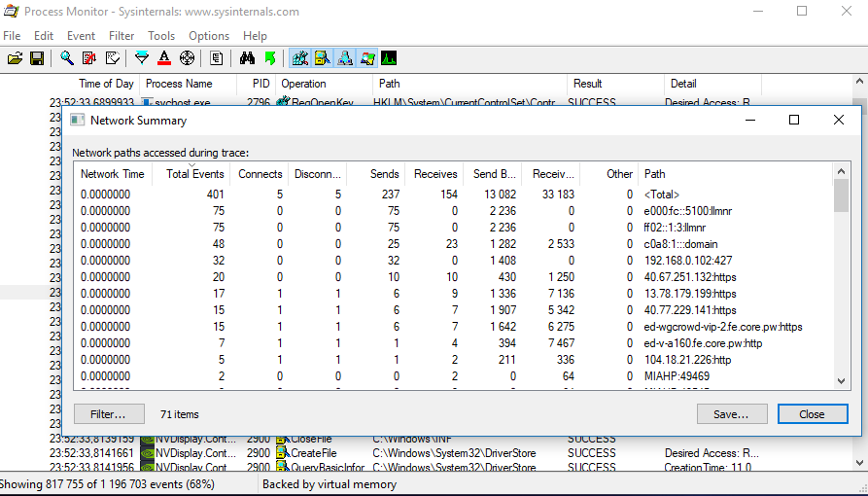Sort by the Total Events column header

[x=195, y=174]
